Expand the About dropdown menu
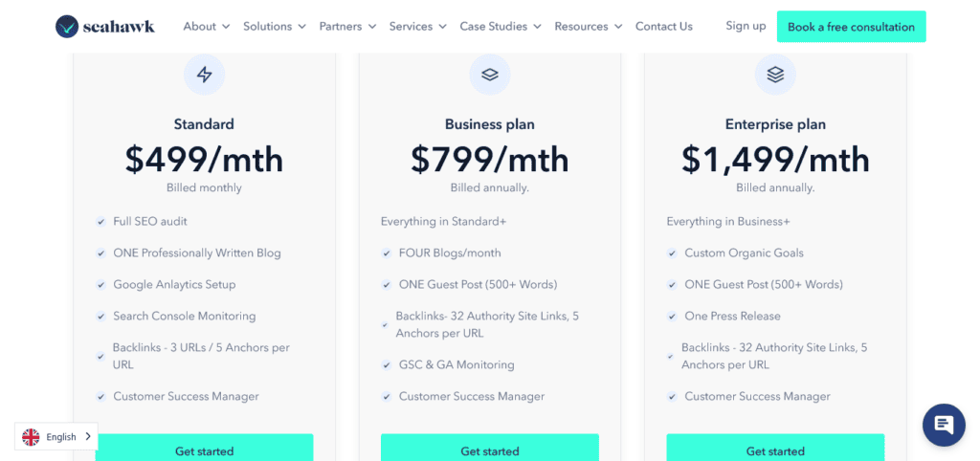This screenshot has width=980, height=461. tap(206, 27)
